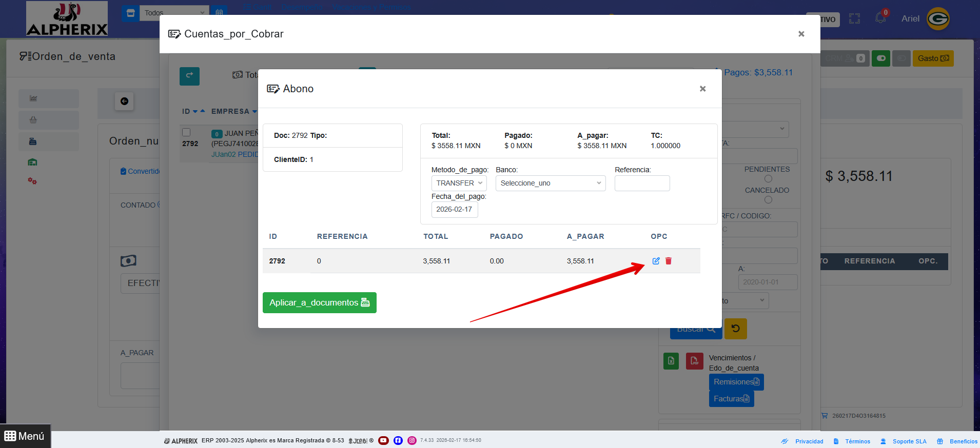Sort the list by EMPRESA column arrow
Viewport: 980px width, 448px height.
[x=254, y=111]
